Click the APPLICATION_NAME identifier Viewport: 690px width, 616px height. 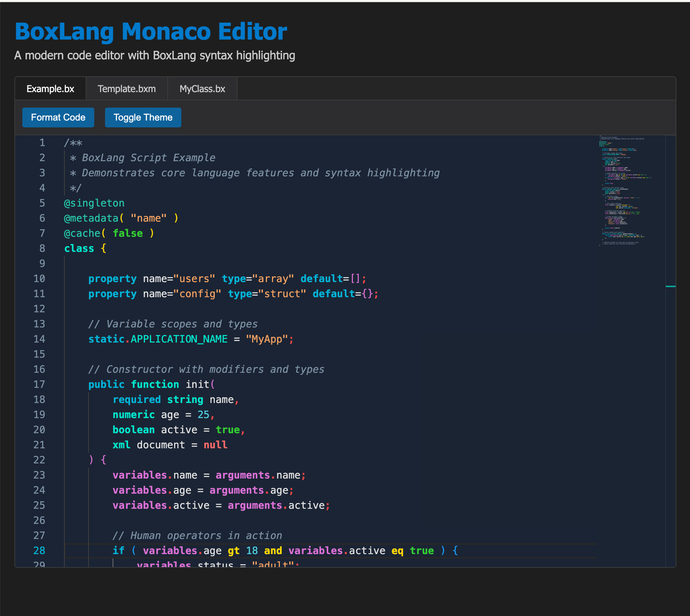[179, 339]
